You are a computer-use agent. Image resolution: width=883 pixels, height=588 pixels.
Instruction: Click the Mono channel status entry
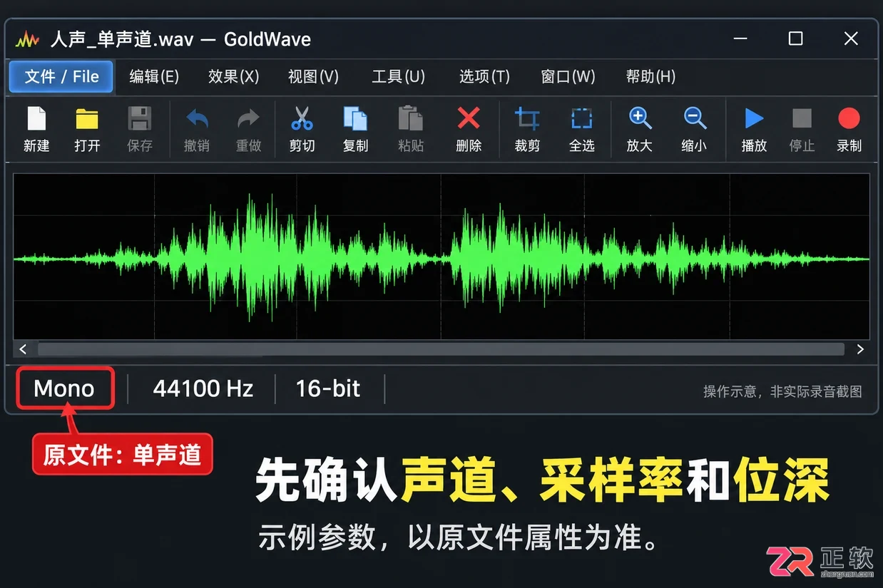(x=64, y=388)
